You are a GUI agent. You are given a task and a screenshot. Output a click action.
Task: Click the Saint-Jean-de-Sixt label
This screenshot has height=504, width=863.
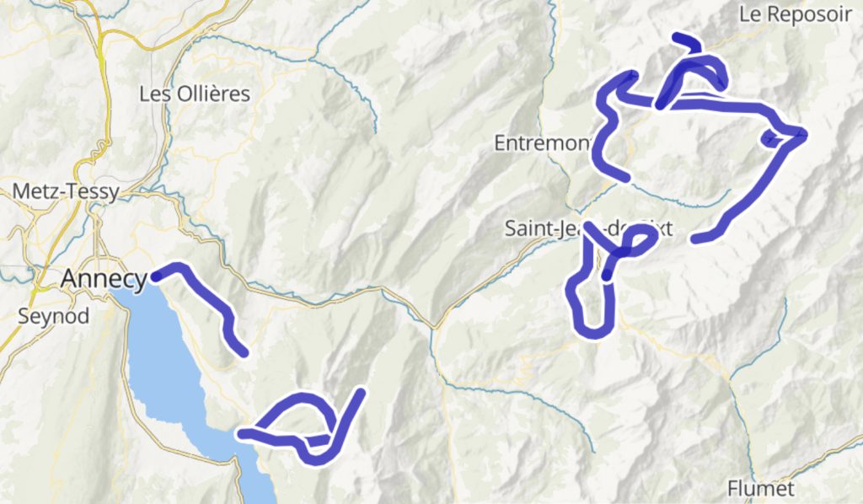[x=588, y=228]
